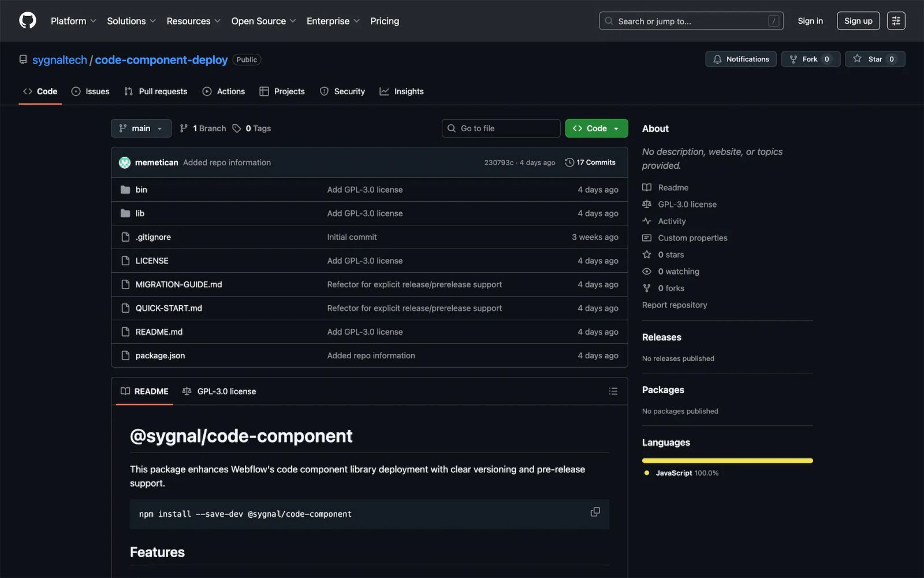Open the green Code dropdown
The width and height of the screenshot is (924, 578).
click(x=597, y=128)
